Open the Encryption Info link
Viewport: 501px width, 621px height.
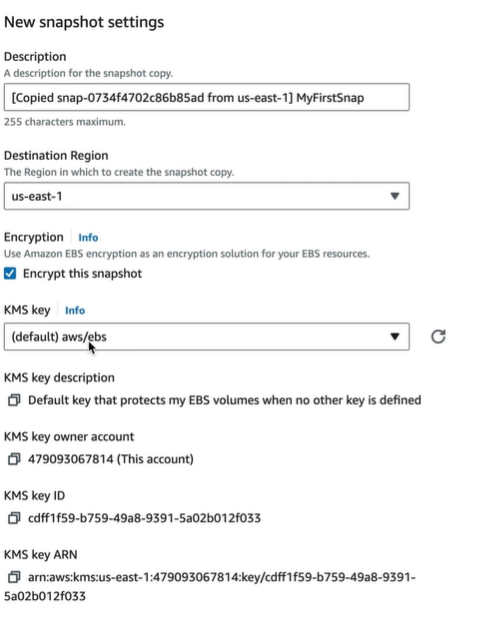(88, 237)
